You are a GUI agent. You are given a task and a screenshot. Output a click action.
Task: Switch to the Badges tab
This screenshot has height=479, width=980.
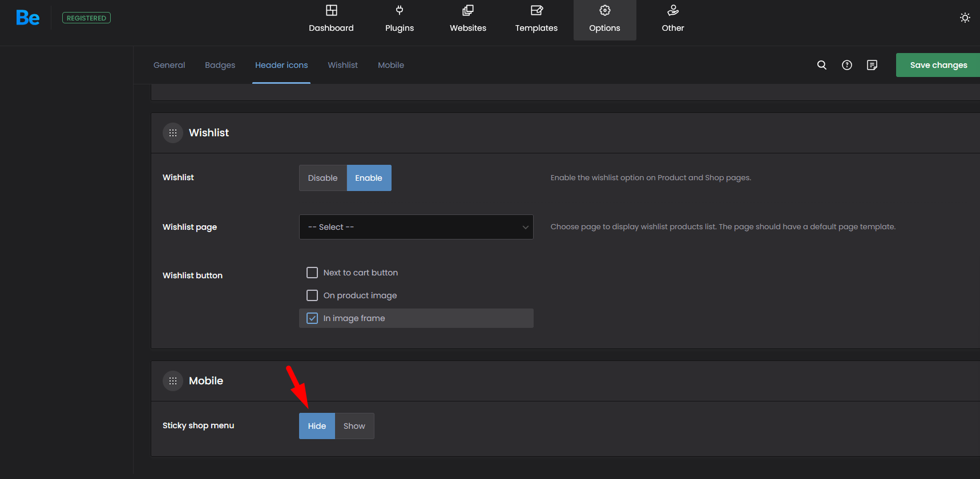click(x=220, y=65)
